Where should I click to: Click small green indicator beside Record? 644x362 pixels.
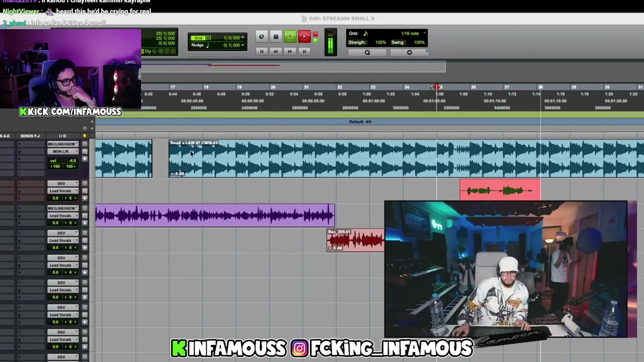(x=315, y=41)
